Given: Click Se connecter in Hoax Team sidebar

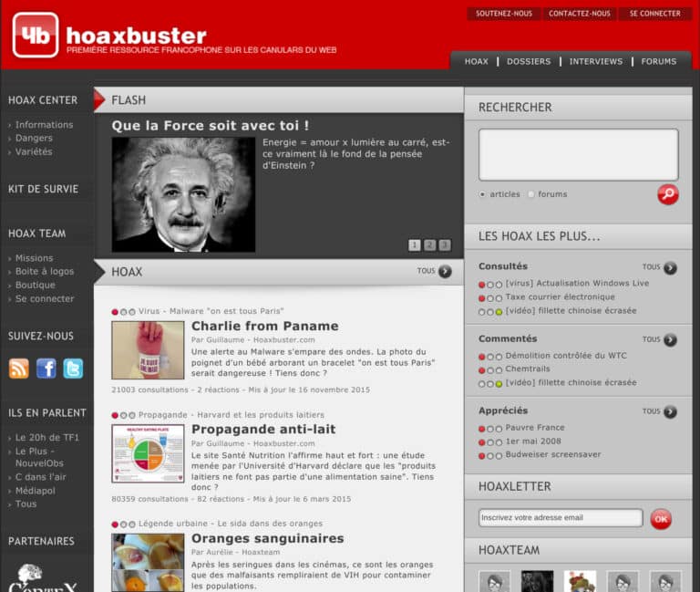Looking at the screenshot, I should [x=45, y=298].
